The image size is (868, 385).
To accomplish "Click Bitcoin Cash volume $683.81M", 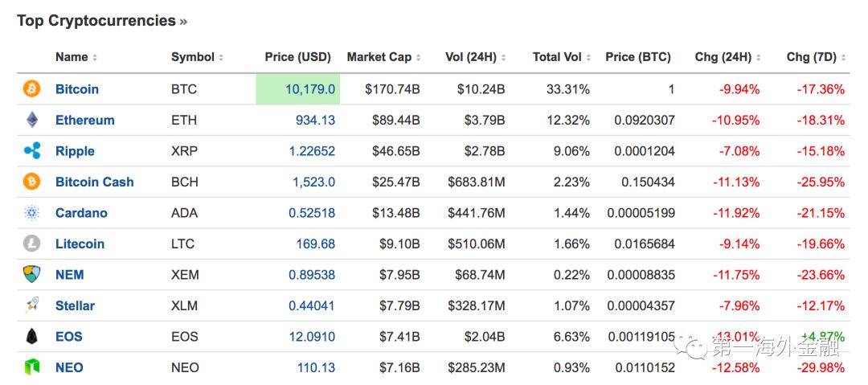I will tap(477, 182).
